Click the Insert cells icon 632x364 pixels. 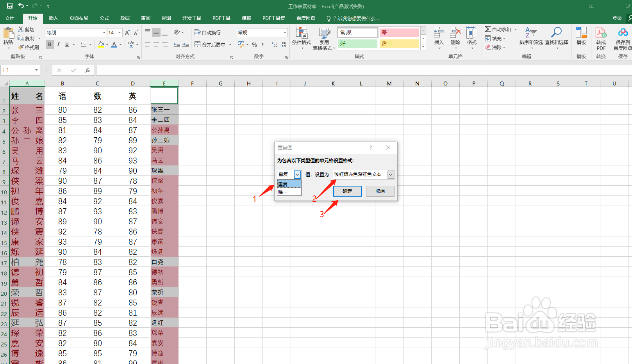coord(439,33)
